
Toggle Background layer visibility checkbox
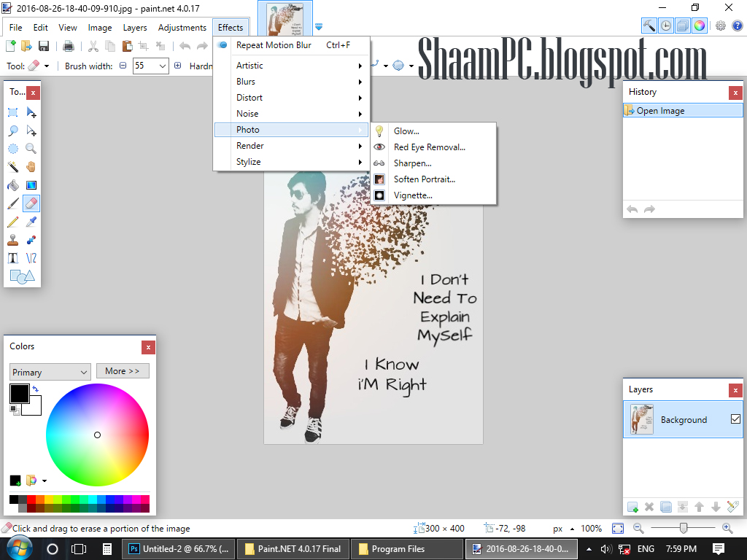point(735,419)
